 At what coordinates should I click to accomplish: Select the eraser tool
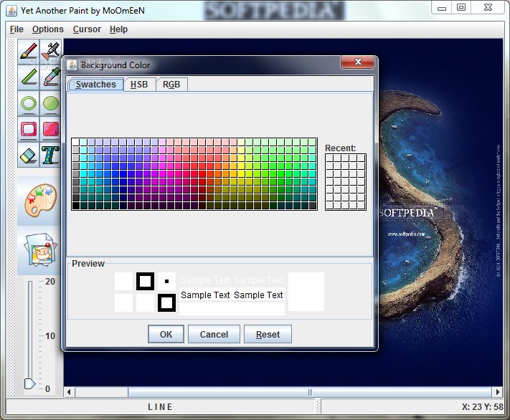pyautogui.click(x=29, y=155)
